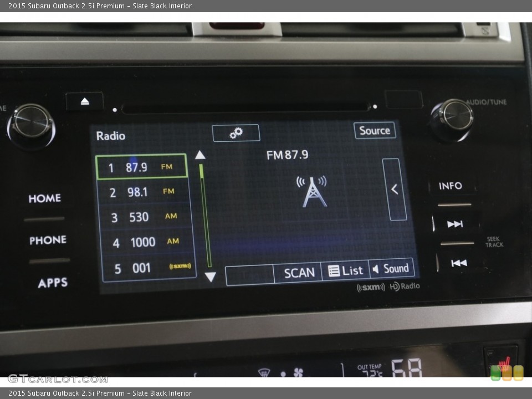
Task: Seek forward to next track
Action: coord(455,224)
